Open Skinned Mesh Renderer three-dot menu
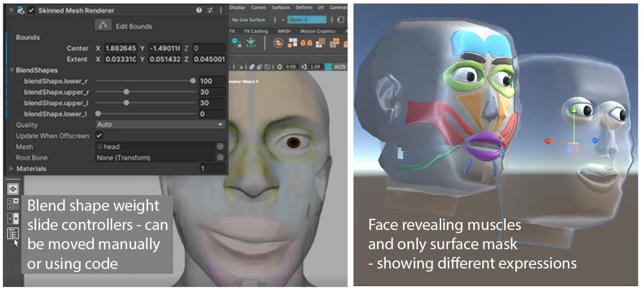Viewport: 644px width, 290px height. click(x=221, y=10)
